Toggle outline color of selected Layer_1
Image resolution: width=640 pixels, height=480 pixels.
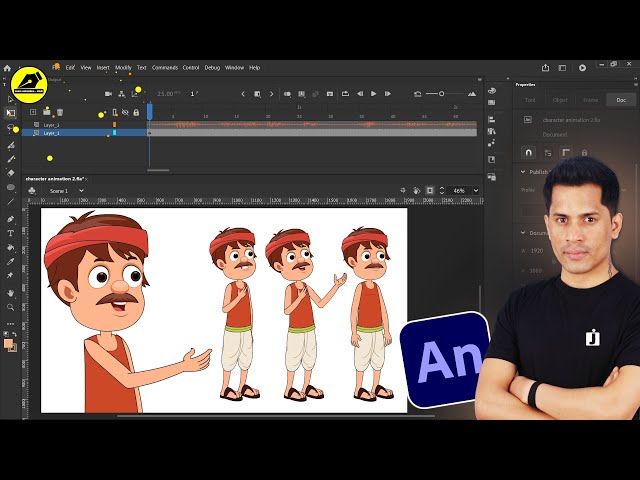click(x=115, y=133)
